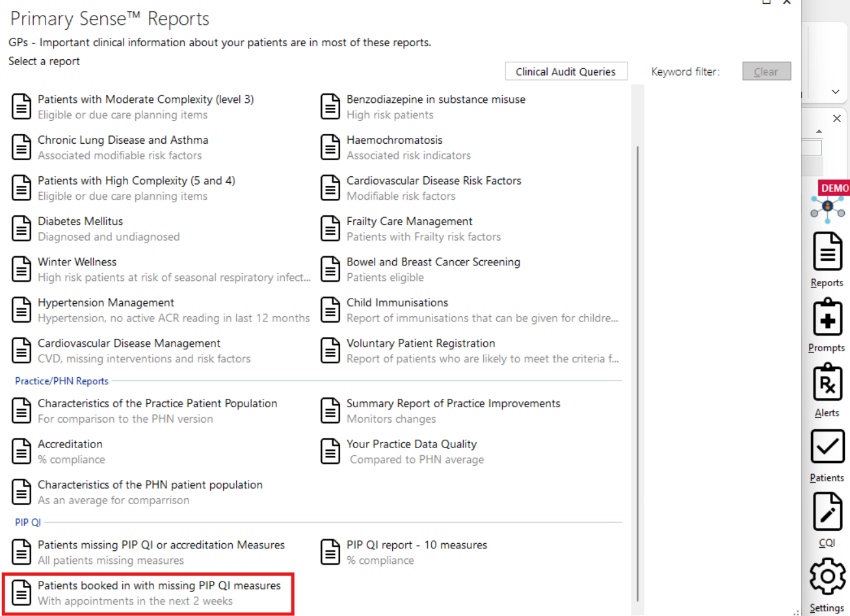
Task: Click document icon for Hypertension Management
Action: (21, 310)
